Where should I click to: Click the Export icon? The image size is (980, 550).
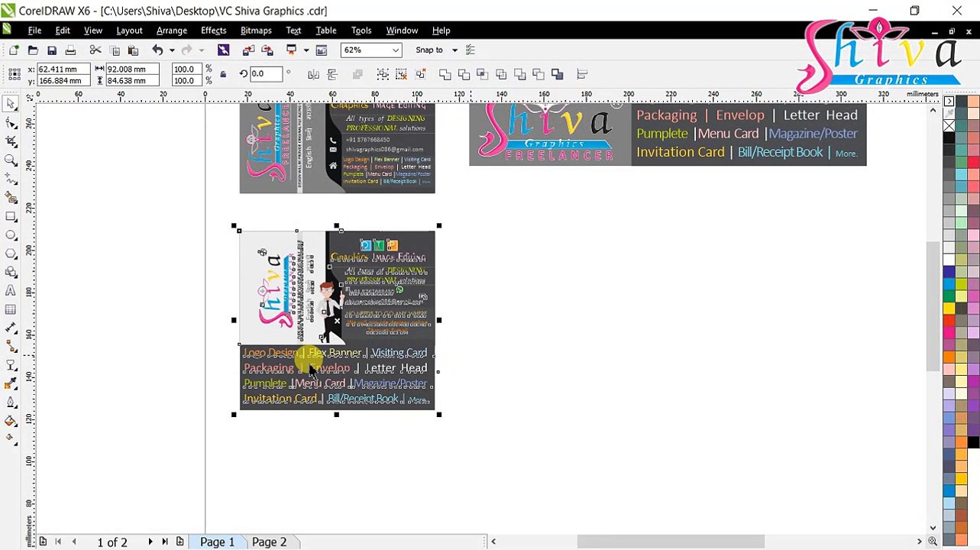[267, 50]
